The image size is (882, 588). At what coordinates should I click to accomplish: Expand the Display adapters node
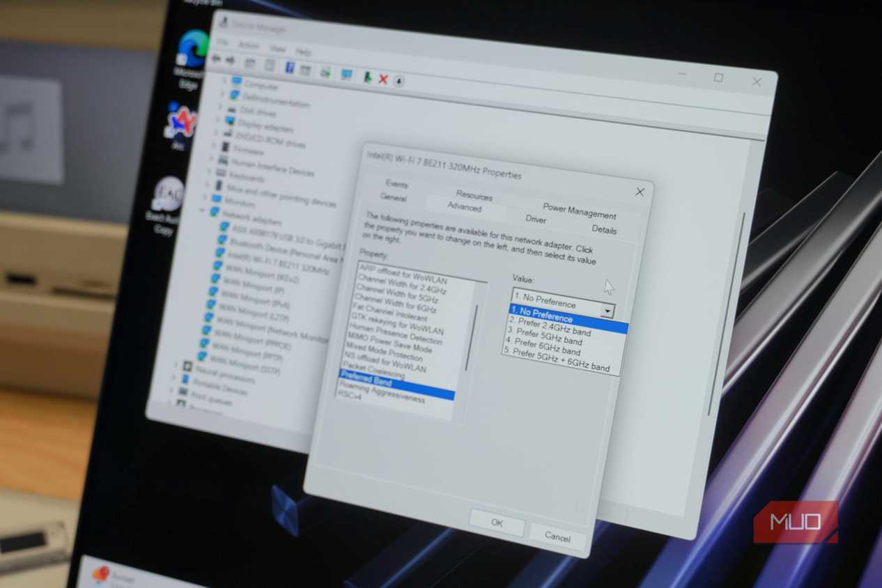pyautogui.click(x=218, y=120)
